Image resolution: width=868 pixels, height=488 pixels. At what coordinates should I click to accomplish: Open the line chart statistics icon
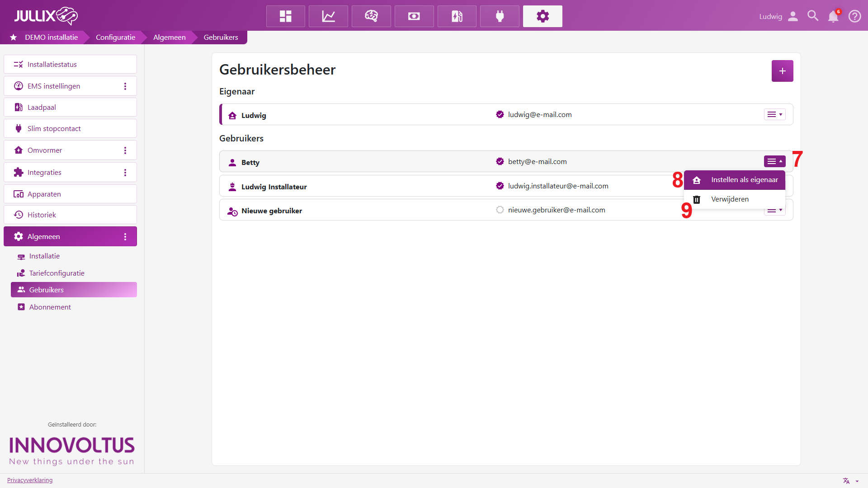click(328, 16)
